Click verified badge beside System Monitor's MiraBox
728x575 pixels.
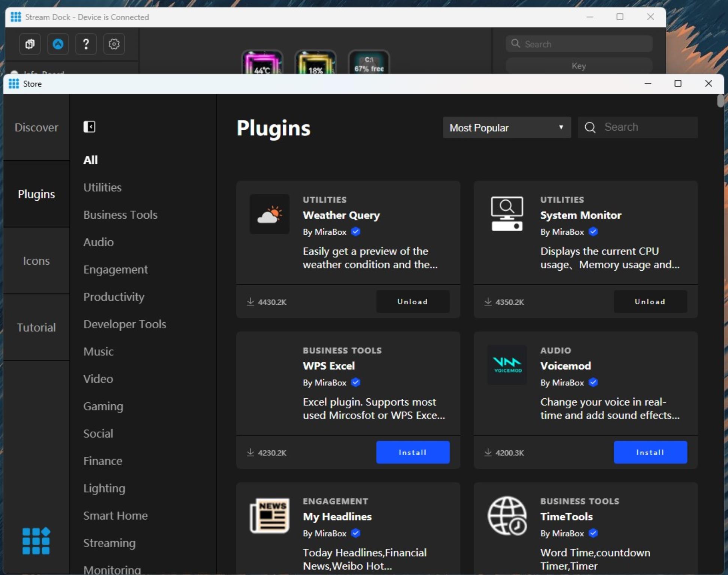(593, 232)
